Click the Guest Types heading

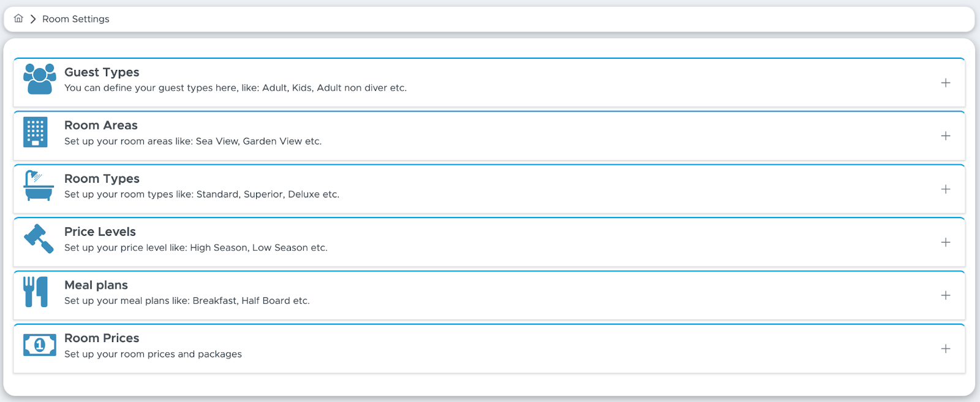click(102, 72)
